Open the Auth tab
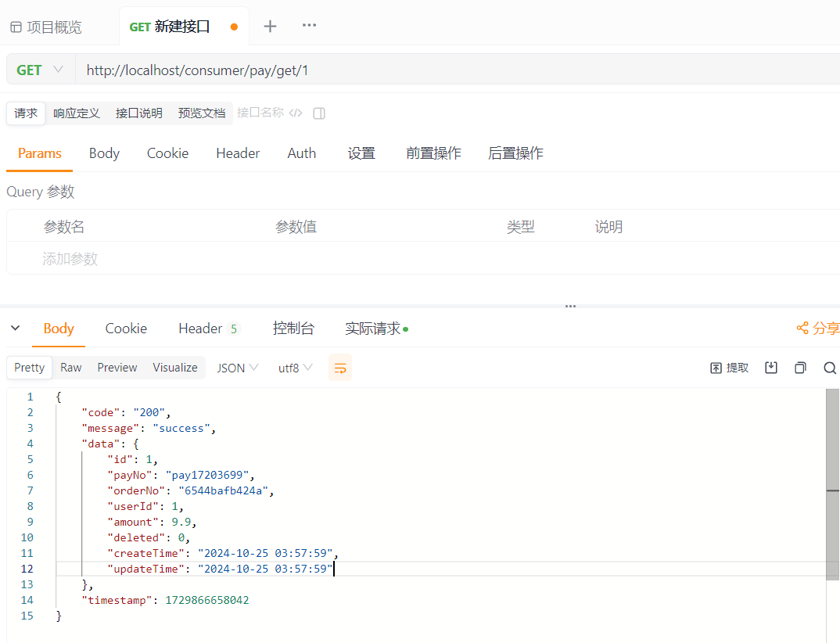 [x=302, y=153]
